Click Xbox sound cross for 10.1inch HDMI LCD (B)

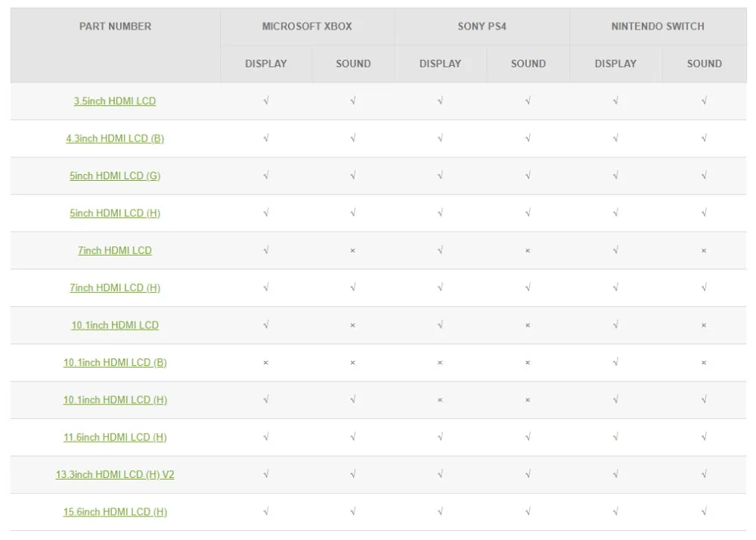click(x=353, y=362)
